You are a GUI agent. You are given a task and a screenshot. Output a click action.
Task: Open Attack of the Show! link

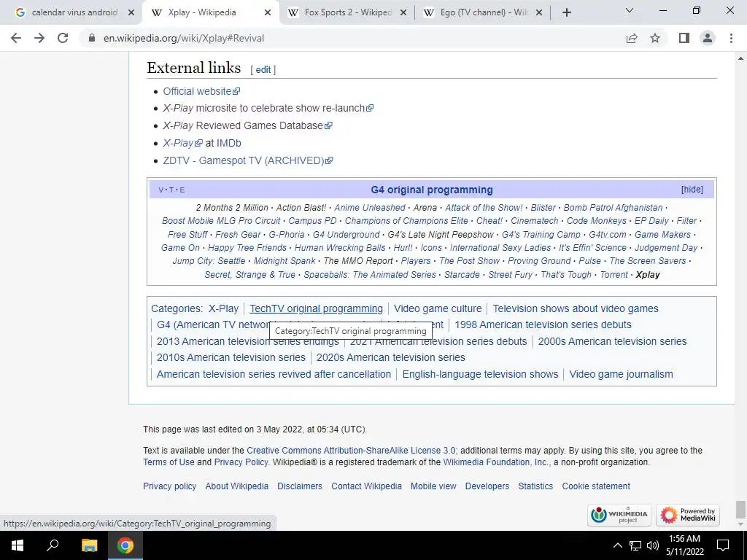pyautogui.click(x=484, y=208)
